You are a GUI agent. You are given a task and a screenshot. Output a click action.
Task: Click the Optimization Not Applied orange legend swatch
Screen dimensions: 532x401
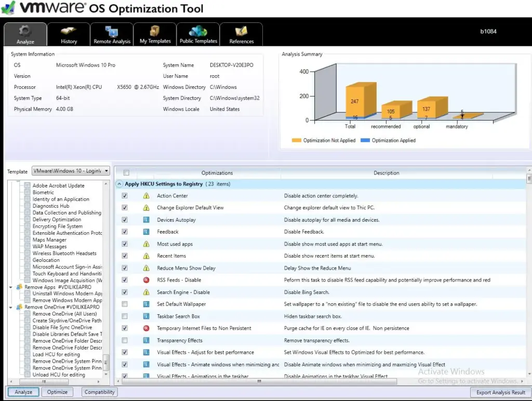point(297,140)
